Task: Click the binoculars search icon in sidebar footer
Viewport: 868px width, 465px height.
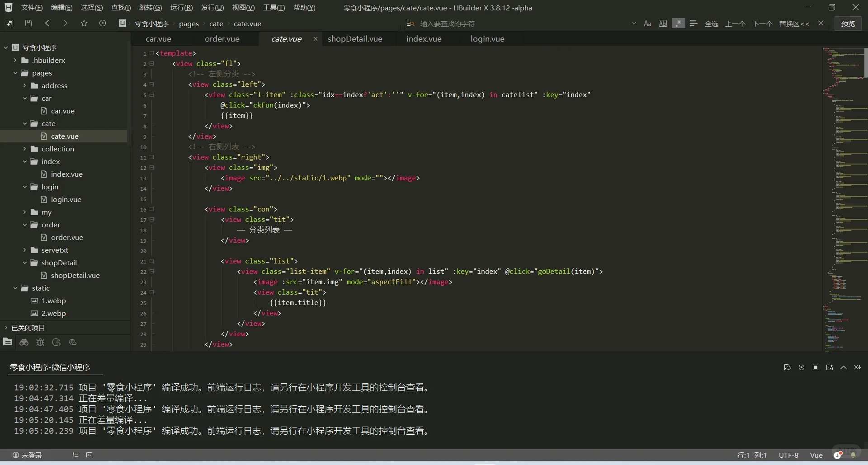Action: 24,342
